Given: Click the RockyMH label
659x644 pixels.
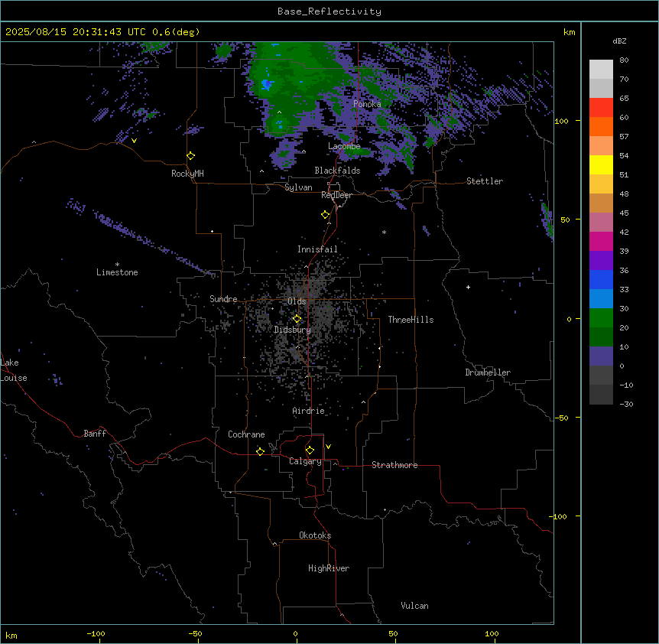Looking at the screenshot, I should 187,174.
